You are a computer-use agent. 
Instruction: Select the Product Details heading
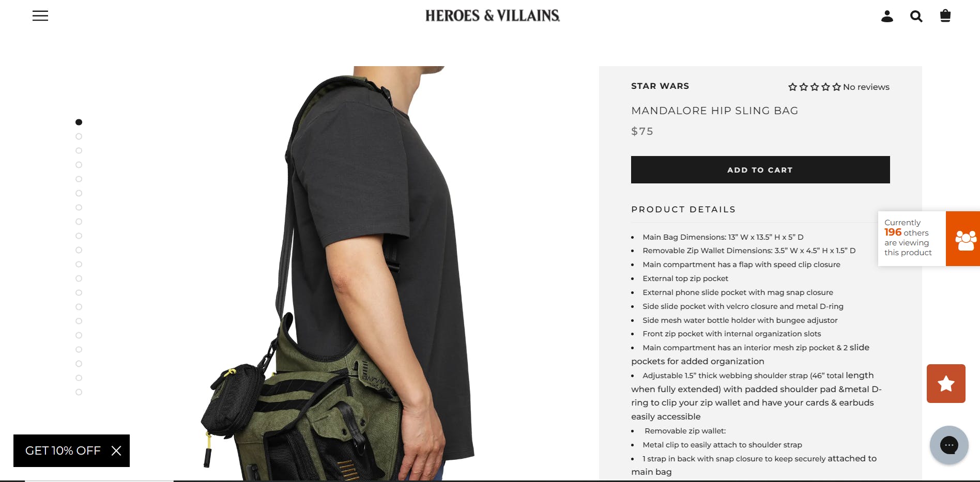[x=683, y=209]
